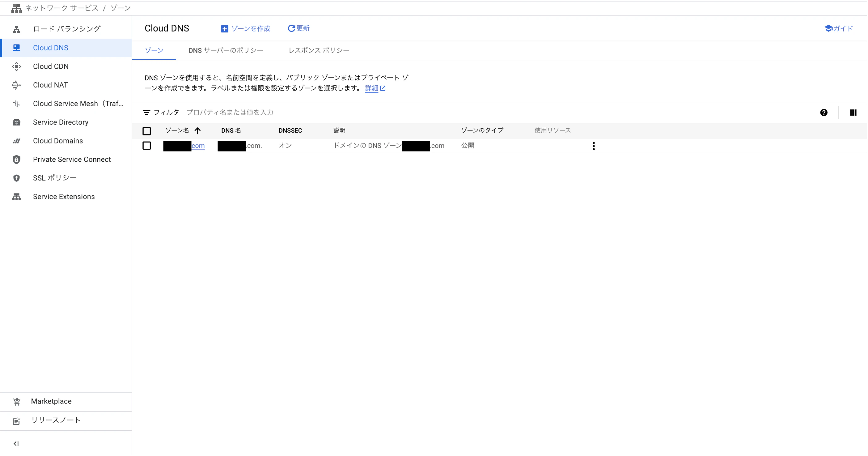Click the DNSSEC column header
Screen dimensions: 868x456
click(x=290, y=130)
